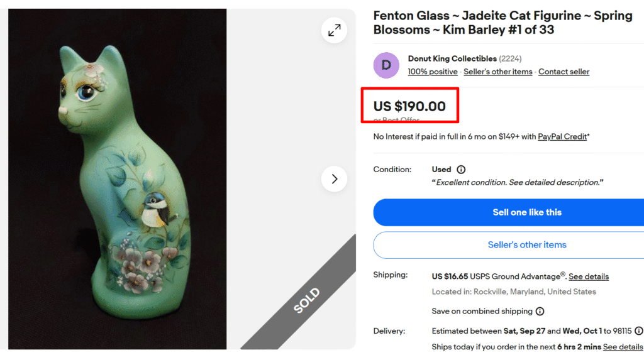644x360 pixels.
Task: Click the US $190.00 price
Action: (x=409, y=106)
